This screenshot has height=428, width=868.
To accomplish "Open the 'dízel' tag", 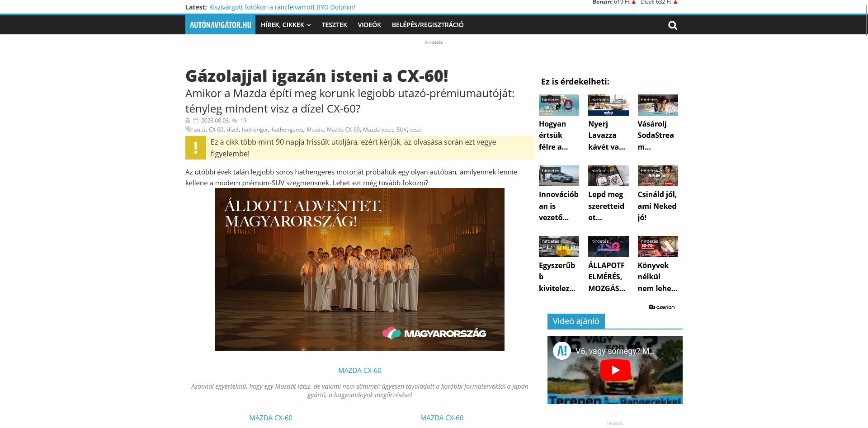I will [232, 130].
